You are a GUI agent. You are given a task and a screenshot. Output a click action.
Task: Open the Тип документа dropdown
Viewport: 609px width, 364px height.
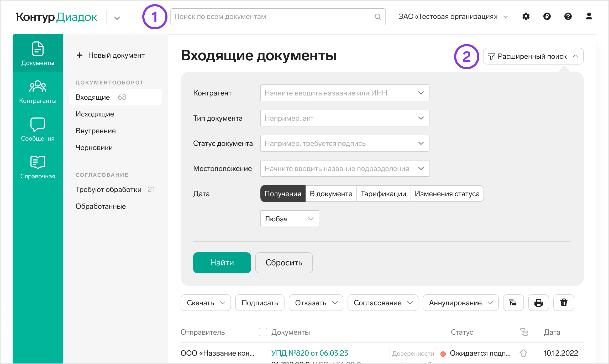click(x=345, y=118)
